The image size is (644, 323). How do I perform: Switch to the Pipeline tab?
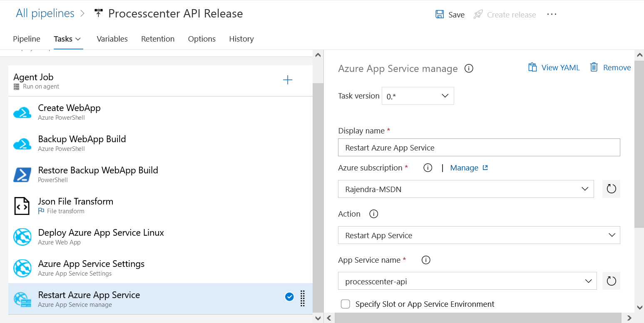click(x=27, y=39)
